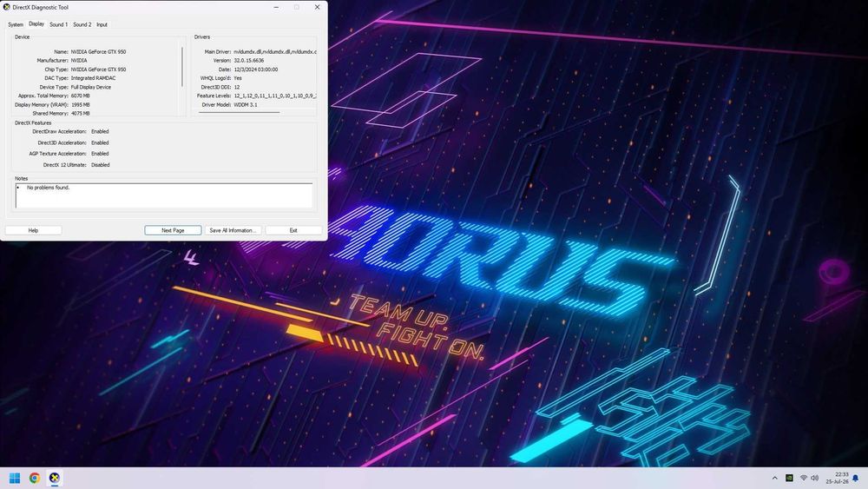The image size is (868, 489).
Task: Open the Windows Start menu
Action: (15, 478)
